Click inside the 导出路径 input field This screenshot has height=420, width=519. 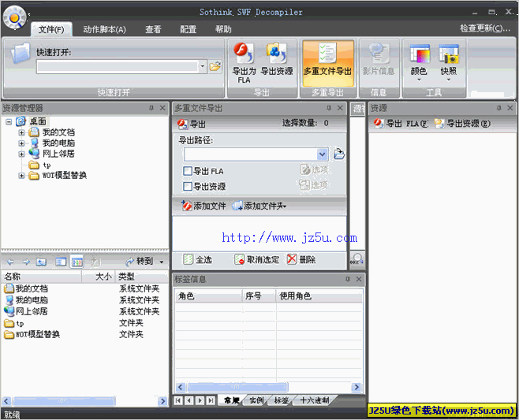tap(251, 154)
